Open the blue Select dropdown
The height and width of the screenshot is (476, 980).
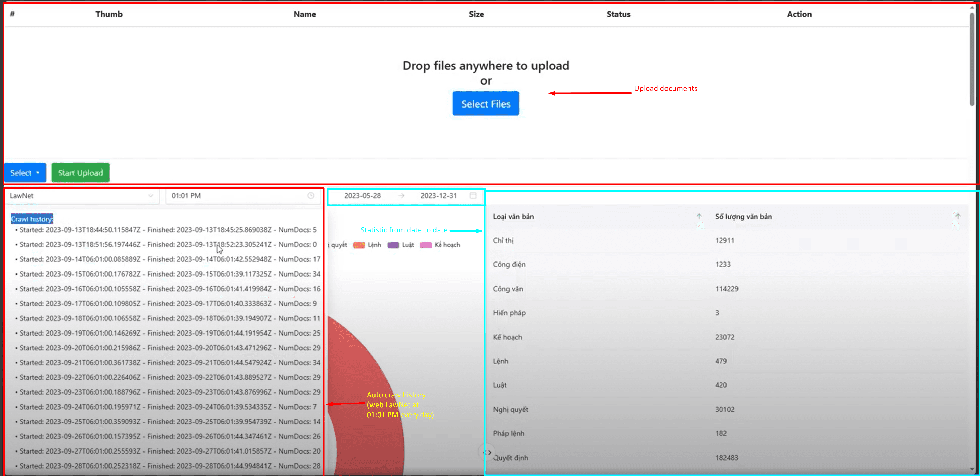point(25,173)
